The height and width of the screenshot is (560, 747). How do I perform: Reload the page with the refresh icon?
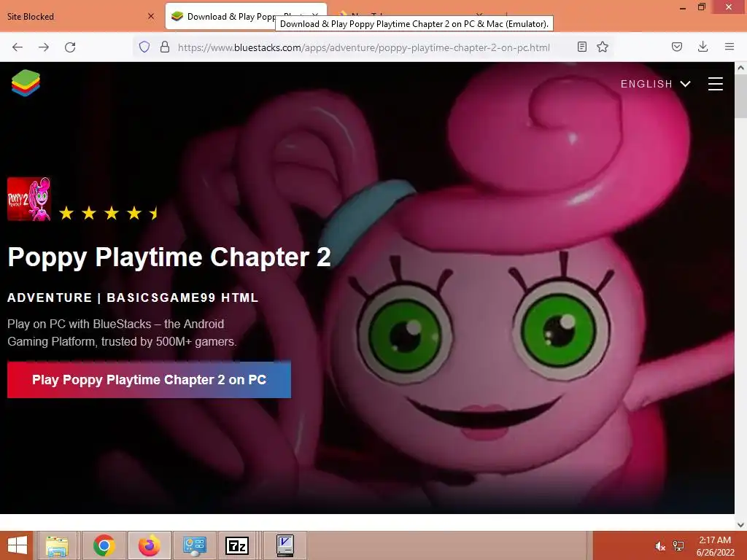coord(70,47)
